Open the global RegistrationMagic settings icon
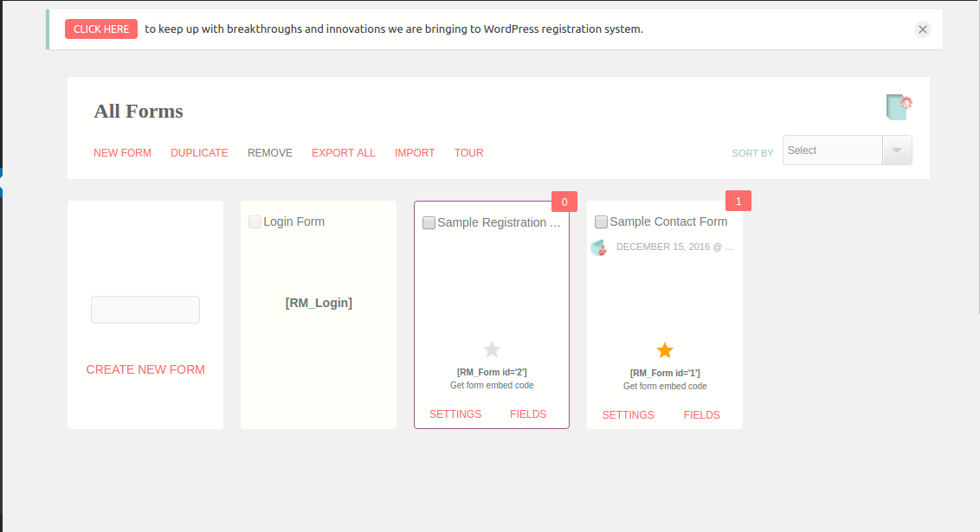This screenshot has height=532, width=980. [899, 106]
